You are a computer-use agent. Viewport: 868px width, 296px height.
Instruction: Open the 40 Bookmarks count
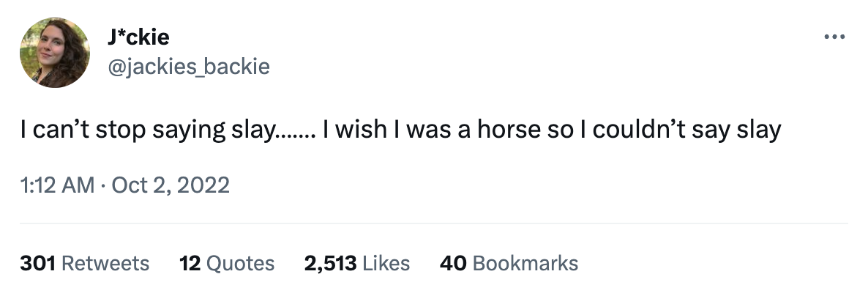[509, 263]
